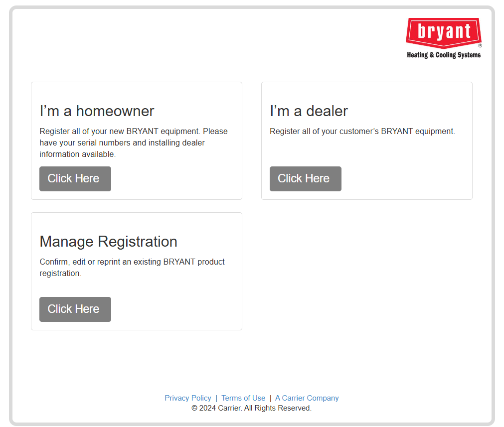This screenshot has width=504, height=427.
Task: Follow the A Carrier Company link
Action: pyautogui.click(x=307, y=398)
